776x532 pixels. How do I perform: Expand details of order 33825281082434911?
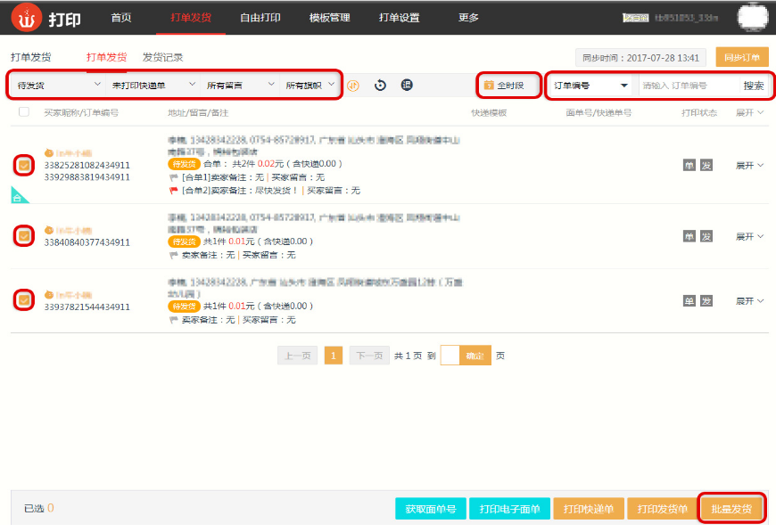(749, 166)
